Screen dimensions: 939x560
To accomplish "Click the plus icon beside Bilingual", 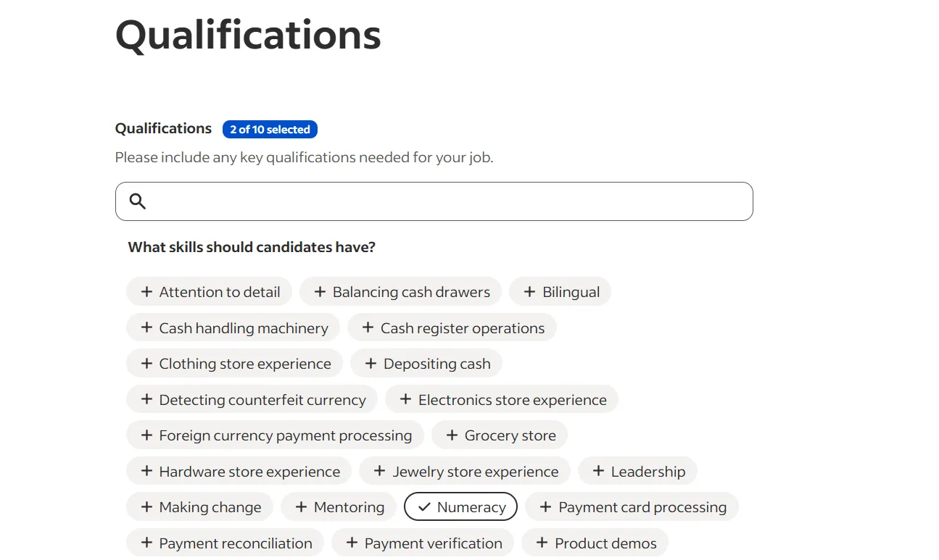I will click(531, 291).
